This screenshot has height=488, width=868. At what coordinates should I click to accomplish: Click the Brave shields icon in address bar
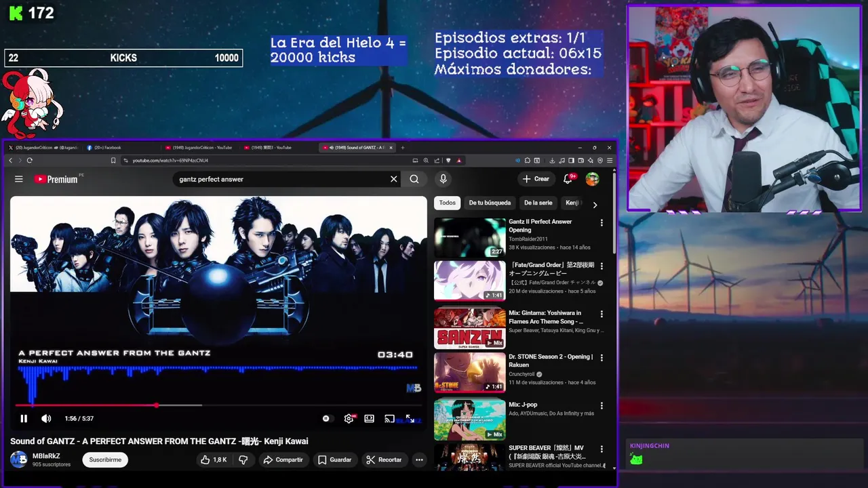coord(448,161)
